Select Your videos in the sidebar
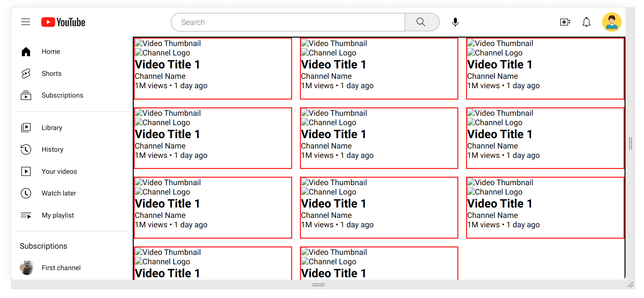 coord(59,172)
